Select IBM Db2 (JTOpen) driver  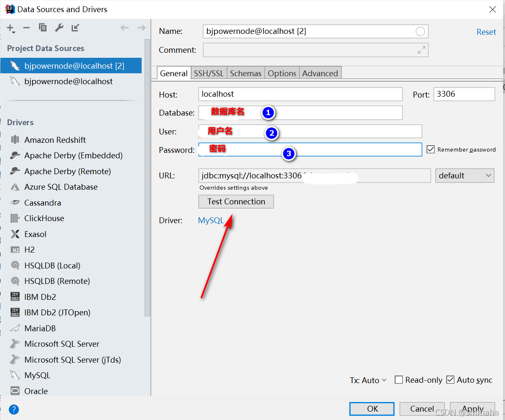tap(57, 312)
